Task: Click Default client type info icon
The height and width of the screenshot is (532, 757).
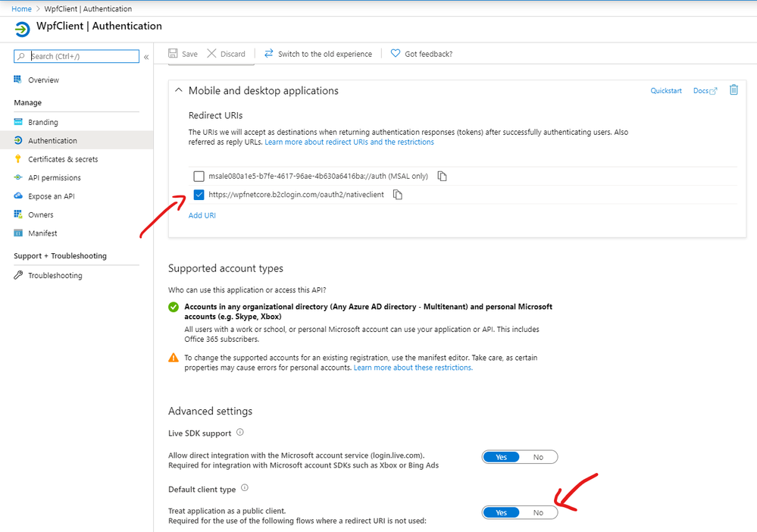Action: pyautogui.click(x=245, y=488)
